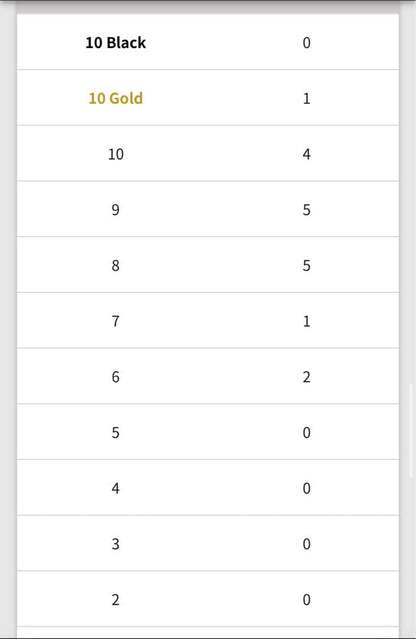This screenshot has width=416, height=639.
Task: Click the count 0 in grade 5 row
Action: pyautogui.click(x=306, y=432)
